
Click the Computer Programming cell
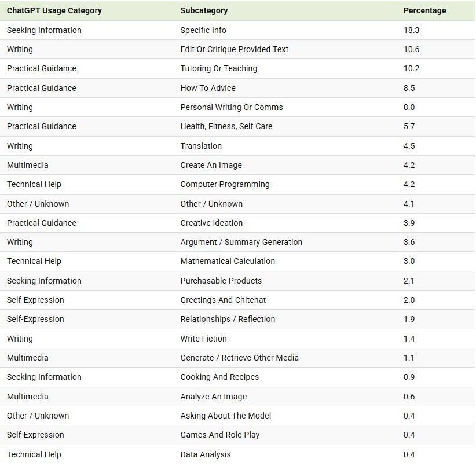pos(225,184)
